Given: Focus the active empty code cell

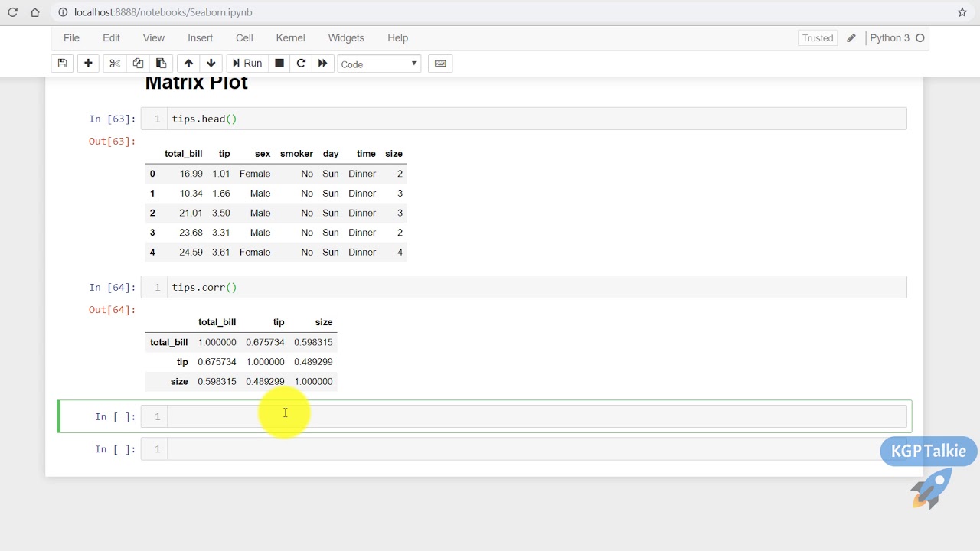Looking at the screenshot, I should pos(538,416).
